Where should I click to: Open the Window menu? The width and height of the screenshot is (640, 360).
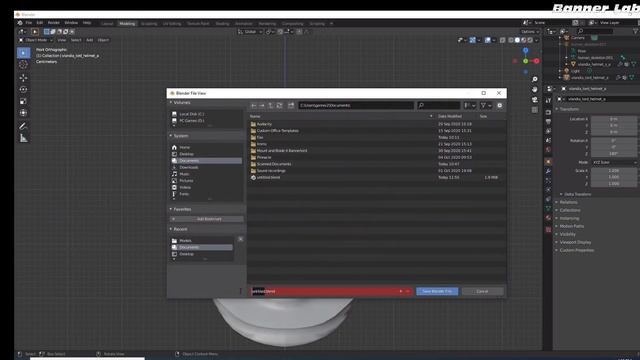click(x=71, y=23)
